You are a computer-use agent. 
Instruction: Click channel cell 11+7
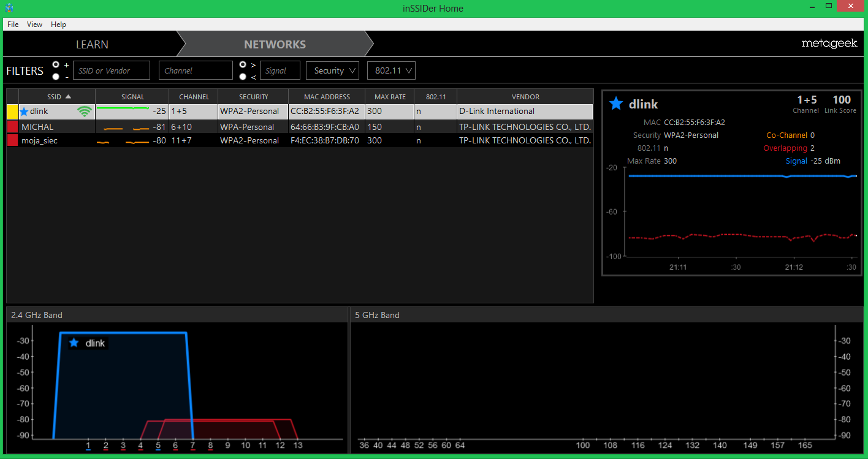(181, 140)
